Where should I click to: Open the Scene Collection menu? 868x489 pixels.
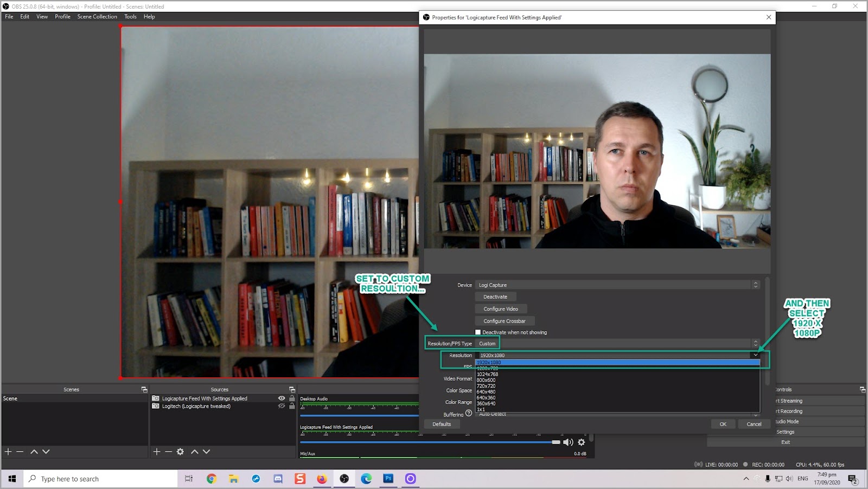tap(97, 17)
